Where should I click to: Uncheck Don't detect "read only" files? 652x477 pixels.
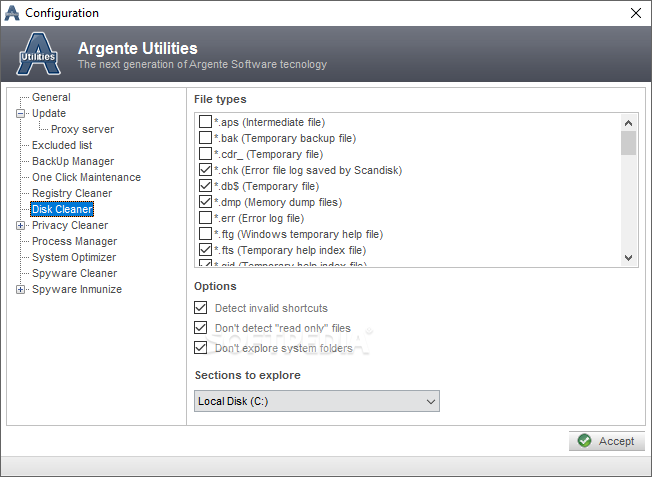pos(200,328)
